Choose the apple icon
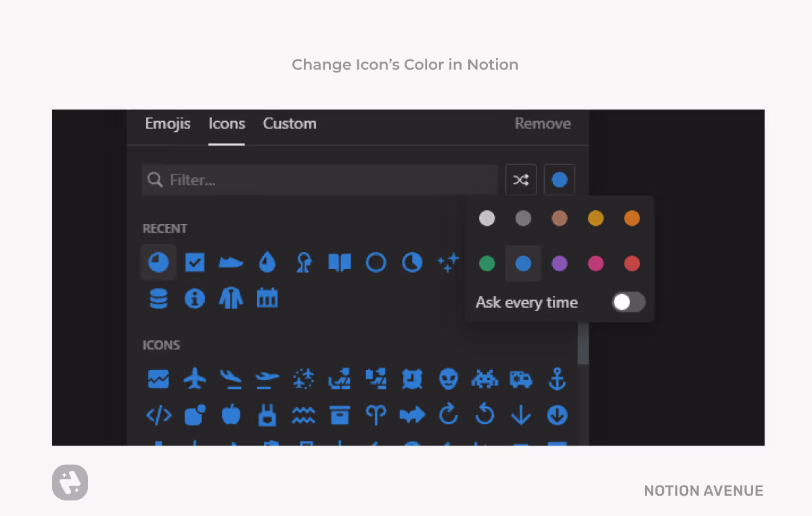The width and height of the screenshot is (812, 516). click(x=231, y=415)
